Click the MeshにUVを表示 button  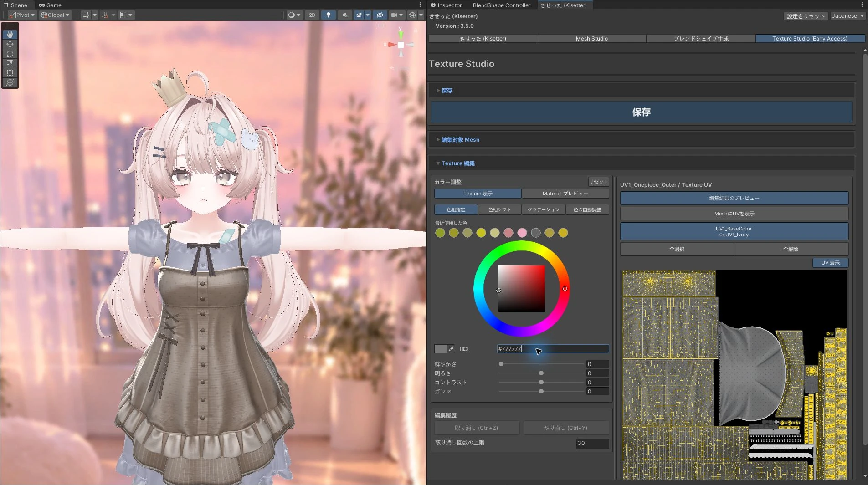point(734,214)
